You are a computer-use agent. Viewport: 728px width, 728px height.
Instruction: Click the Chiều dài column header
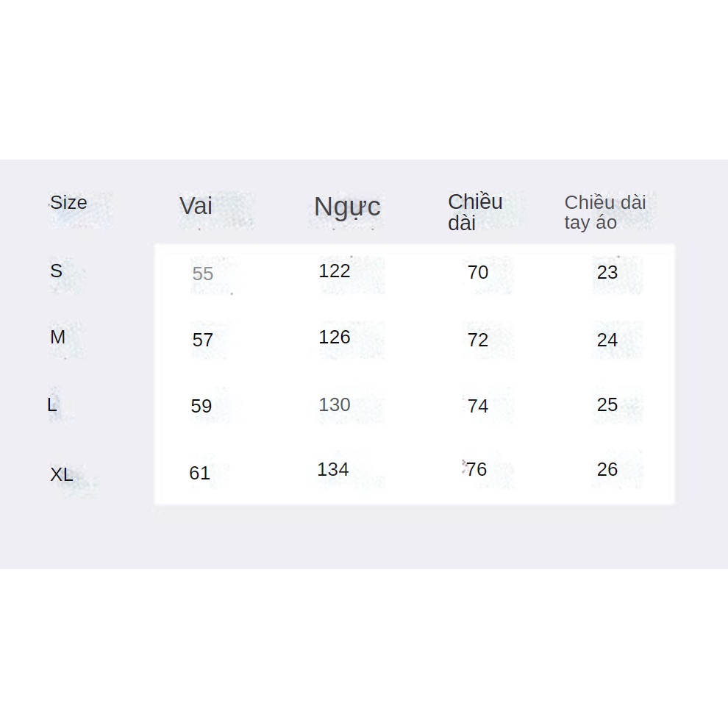pyautogui.click(x=475, y=212)
